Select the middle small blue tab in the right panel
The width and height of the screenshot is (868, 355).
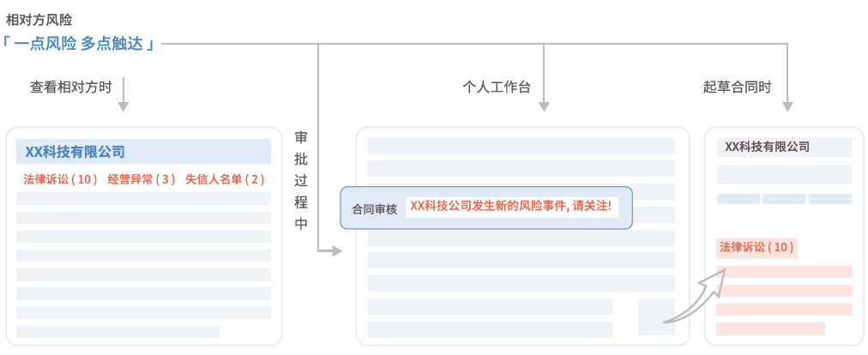pos(783,199)
